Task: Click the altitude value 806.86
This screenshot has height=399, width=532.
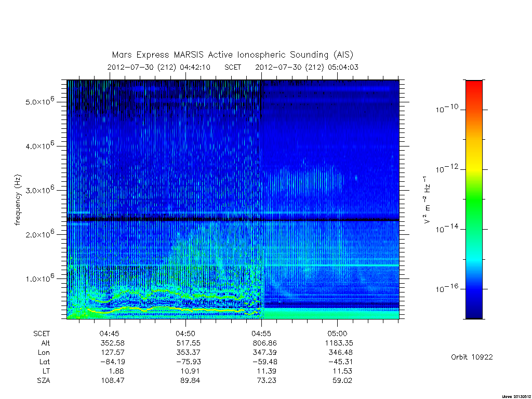Action: coord(264,343)
